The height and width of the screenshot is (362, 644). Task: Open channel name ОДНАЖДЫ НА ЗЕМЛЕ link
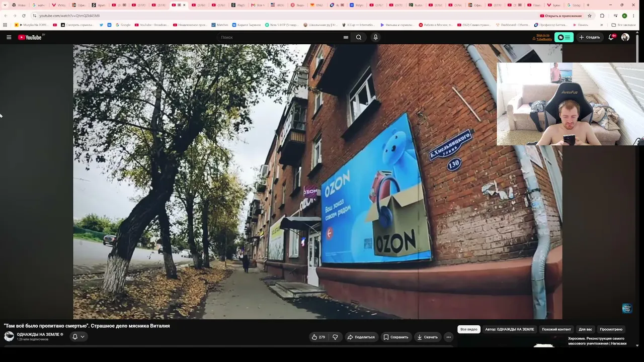(x=38, y=334)
